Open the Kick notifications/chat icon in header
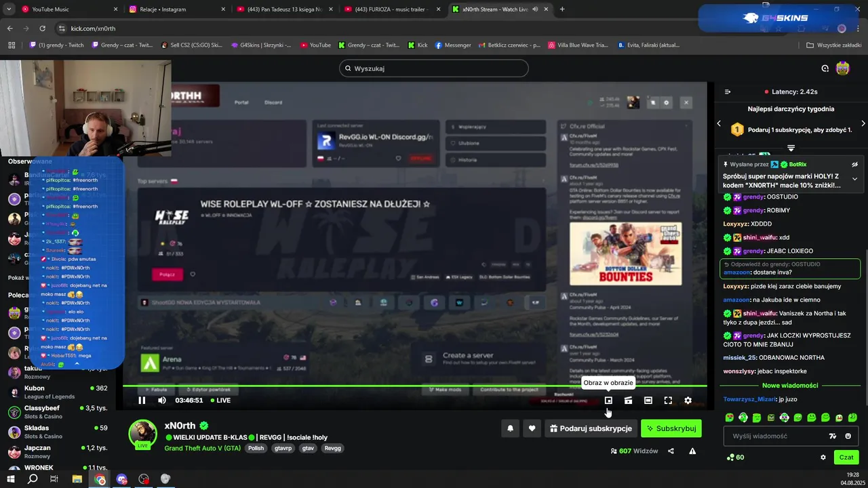 (x=825, y=68)
